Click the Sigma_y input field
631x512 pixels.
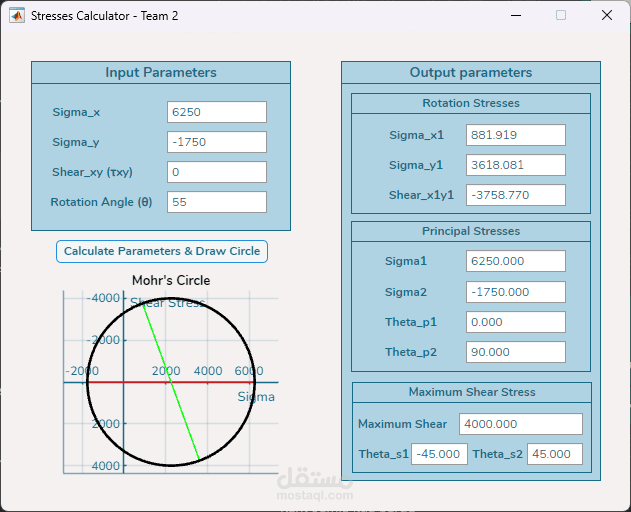point(217,142)
